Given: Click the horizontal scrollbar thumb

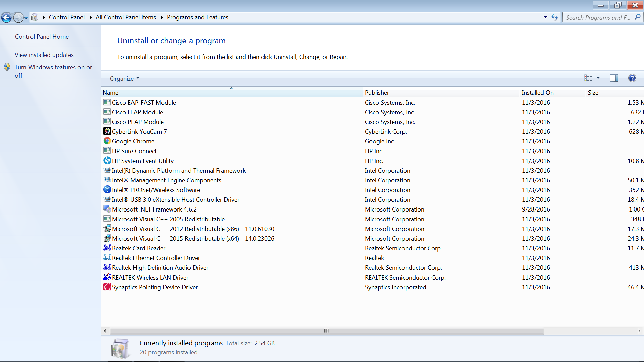Looking at the screenshot, I should 326,331.
